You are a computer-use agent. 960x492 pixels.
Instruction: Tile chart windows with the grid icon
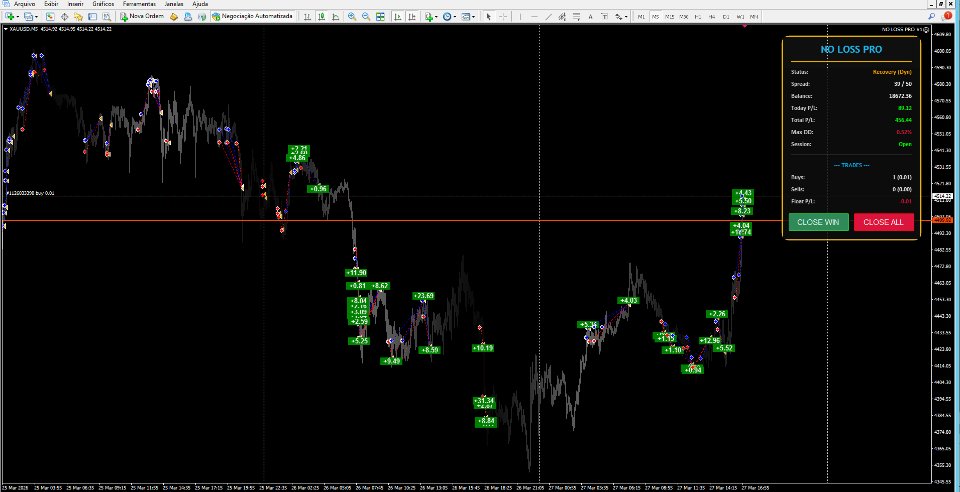[380, 17]
